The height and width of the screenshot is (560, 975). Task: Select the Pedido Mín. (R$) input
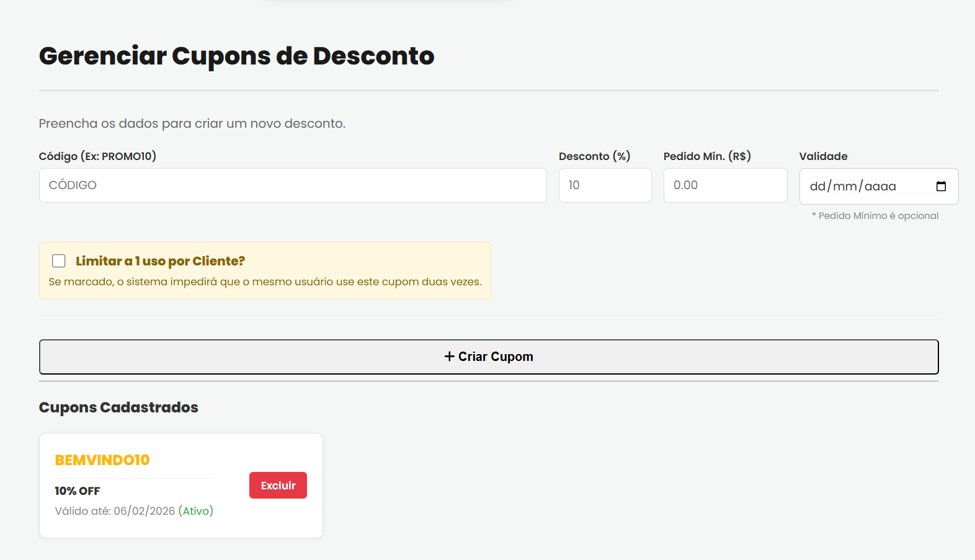(724, 185)
